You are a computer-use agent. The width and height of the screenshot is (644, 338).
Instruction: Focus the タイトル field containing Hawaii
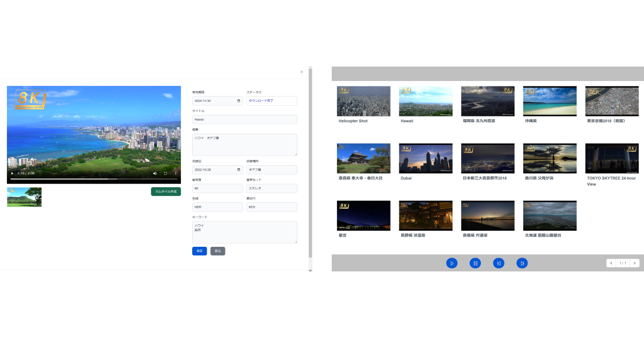tap(245, 120)
